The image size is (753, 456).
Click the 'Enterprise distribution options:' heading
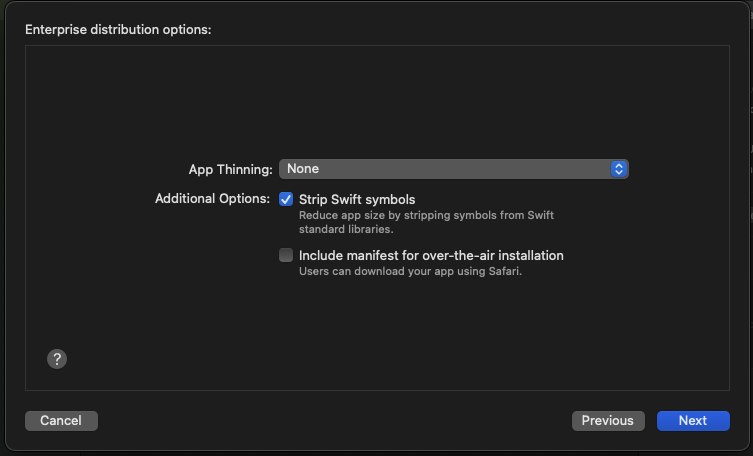point(118,30)
